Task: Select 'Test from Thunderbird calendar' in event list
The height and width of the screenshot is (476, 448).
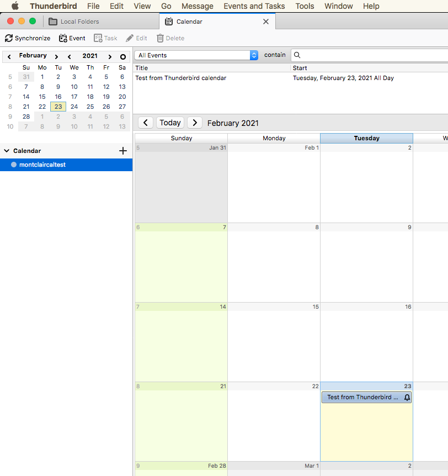Action: [x=181, y=78]
